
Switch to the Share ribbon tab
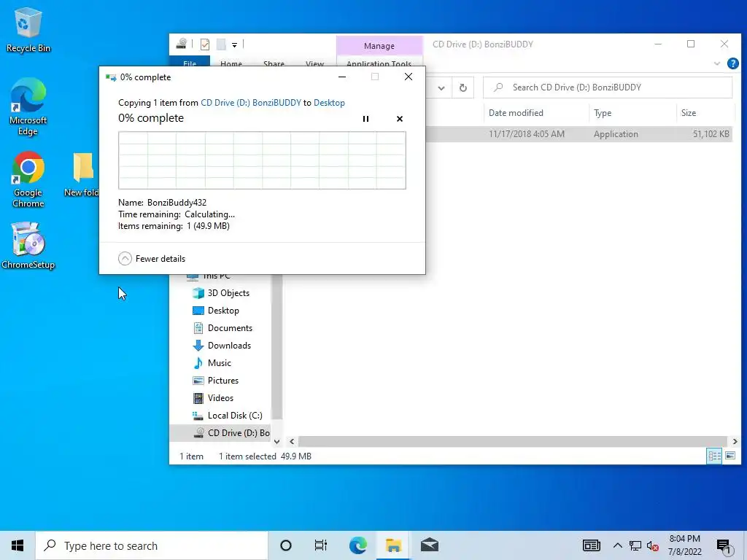(x=274, y=63)
